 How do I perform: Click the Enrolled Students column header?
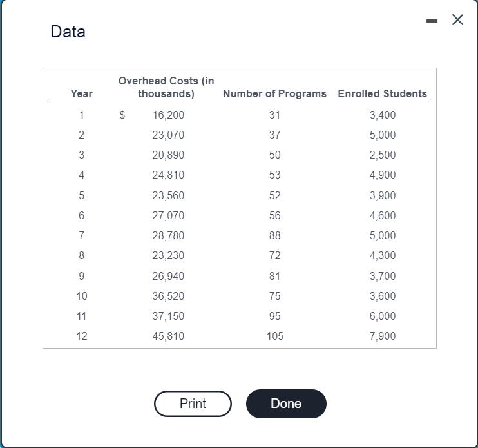[382, 93]
